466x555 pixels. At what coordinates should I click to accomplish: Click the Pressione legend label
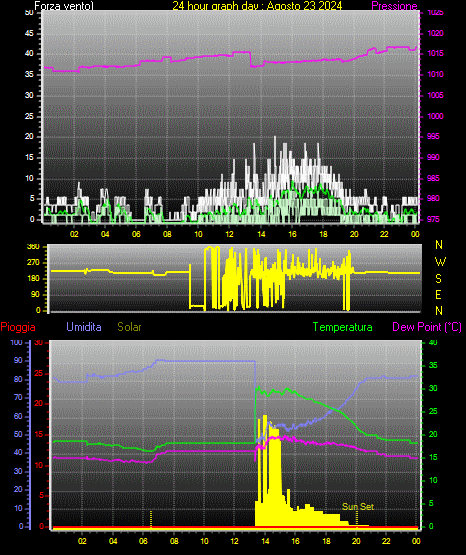[394, 6]
